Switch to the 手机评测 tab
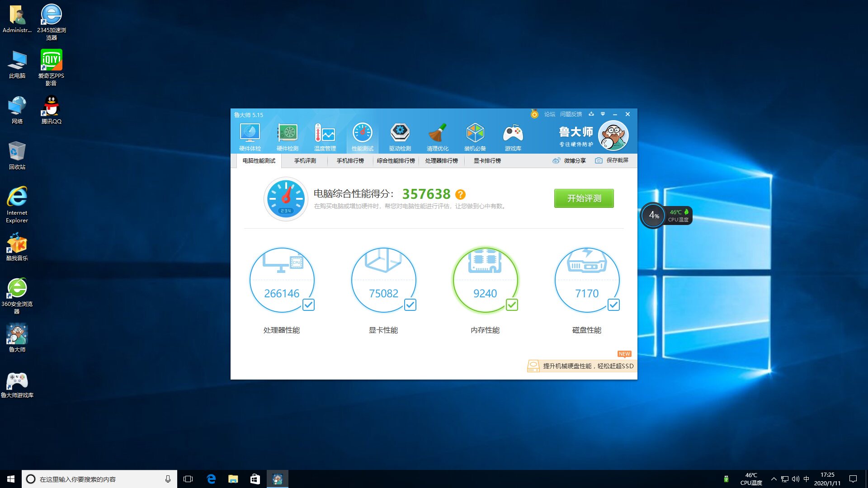Viewport: 868px width, 488px height. 305,161
